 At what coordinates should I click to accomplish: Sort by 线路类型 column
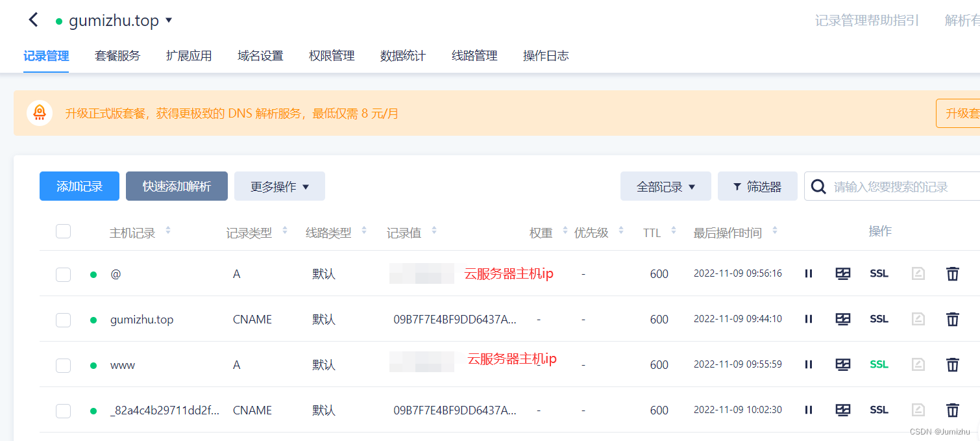[x=364, y=231]
